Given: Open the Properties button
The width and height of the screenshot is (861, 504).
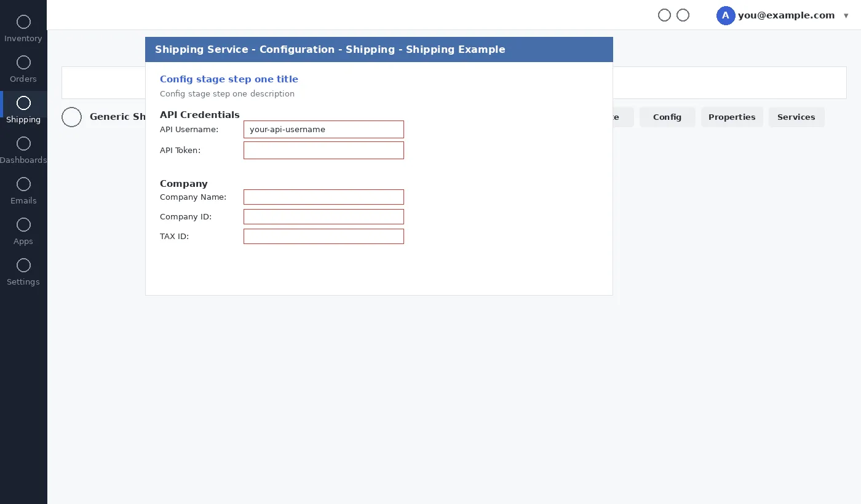Looking at the screenshot, I should 732,117.
